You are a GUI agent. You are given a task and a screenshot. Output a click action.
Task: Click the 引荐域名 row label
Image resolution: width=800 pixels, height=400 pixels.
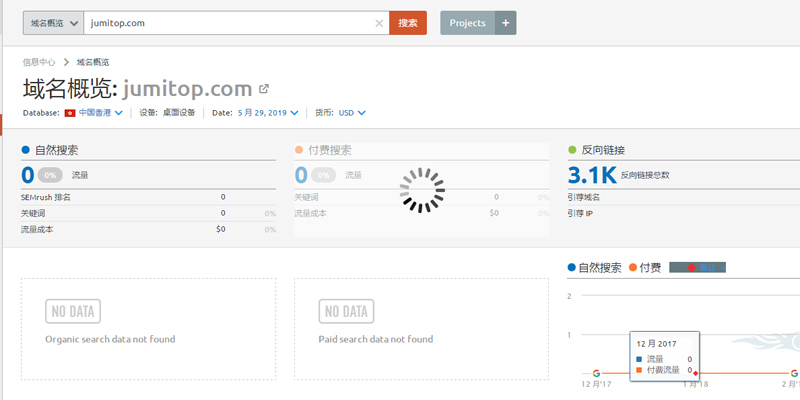[x=584, y=197]
